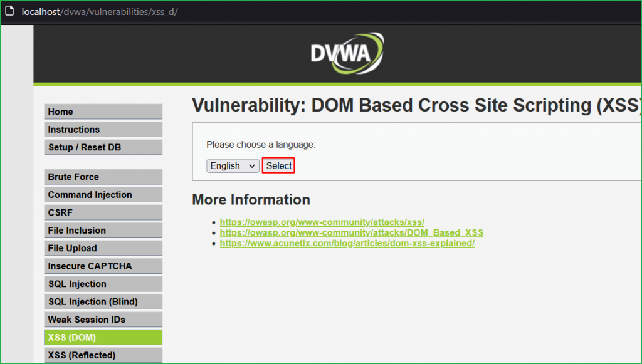This screenshot has height=364, width=642.
Task: Open Setup / Reset DB page
Action: (x=103, y=147)
